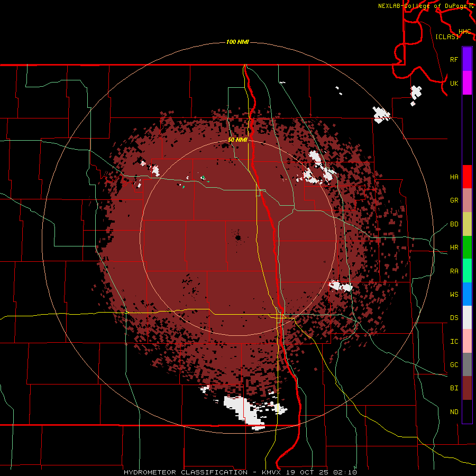Click the DS white legend swatch

click(x=467, y=317)
